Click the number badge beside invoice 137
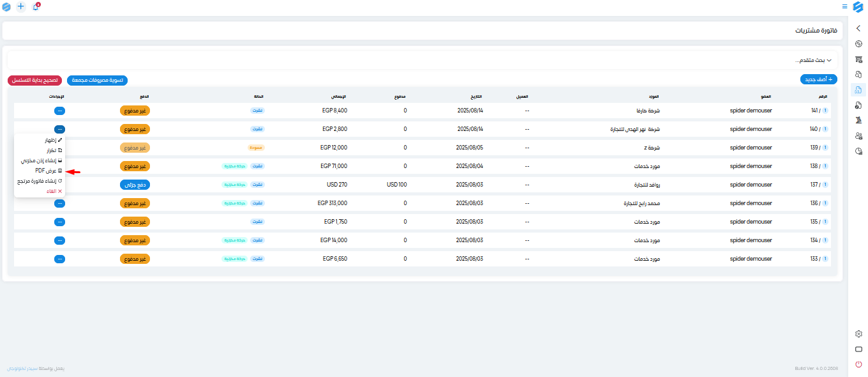 [x=825, y=185]
